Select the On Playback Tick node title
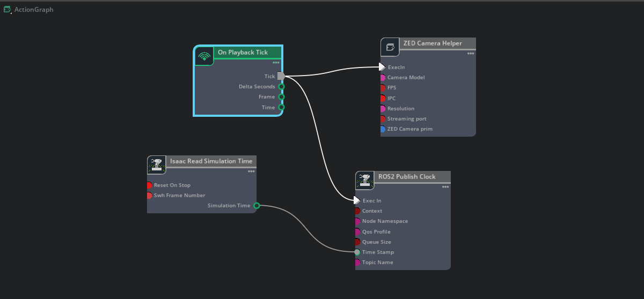644x299 pixels. (x=243, y=53)
